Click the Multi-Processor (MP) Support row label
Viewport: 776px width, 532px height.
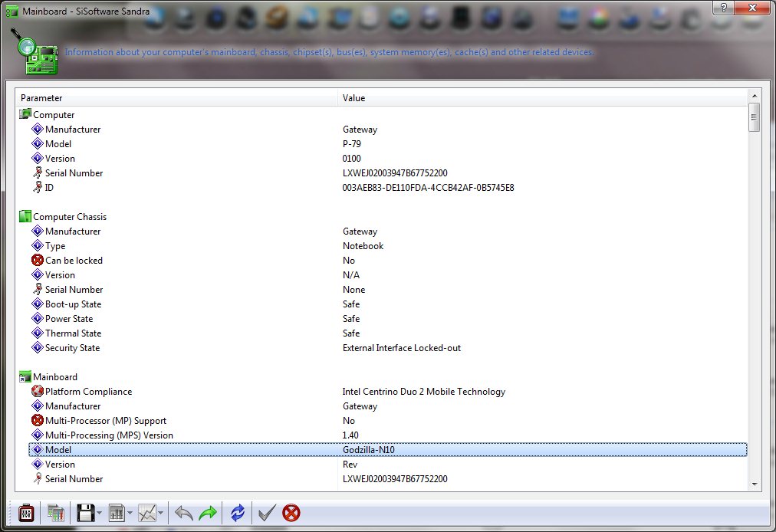point(106,421)
